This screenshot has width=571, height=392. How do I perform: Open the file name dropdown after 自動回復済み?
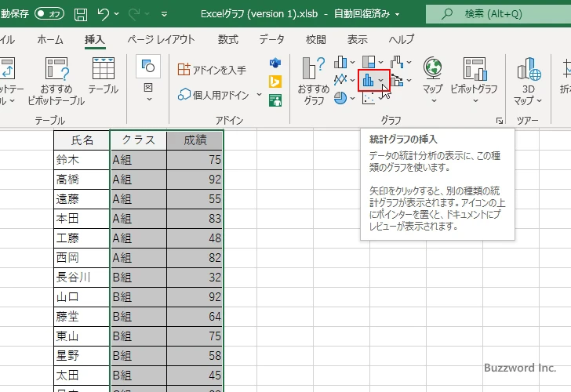click(x=398, y=15)
